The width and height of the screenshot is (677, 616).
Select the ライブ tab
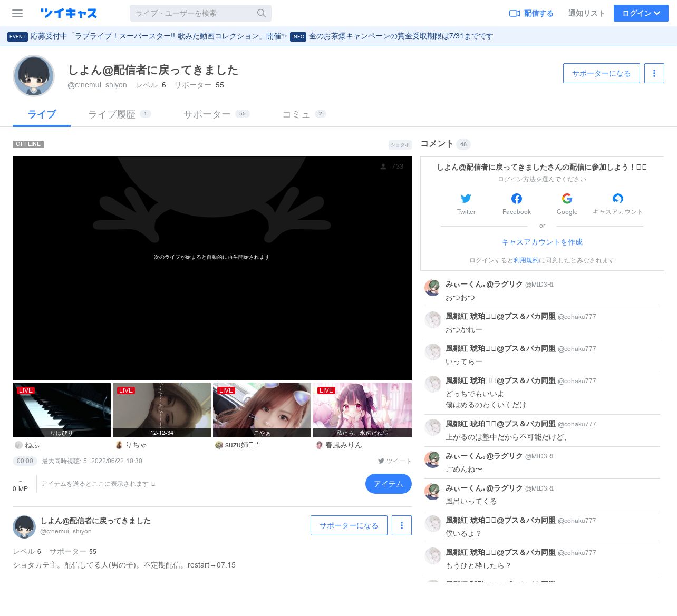[x=42, y=114]
